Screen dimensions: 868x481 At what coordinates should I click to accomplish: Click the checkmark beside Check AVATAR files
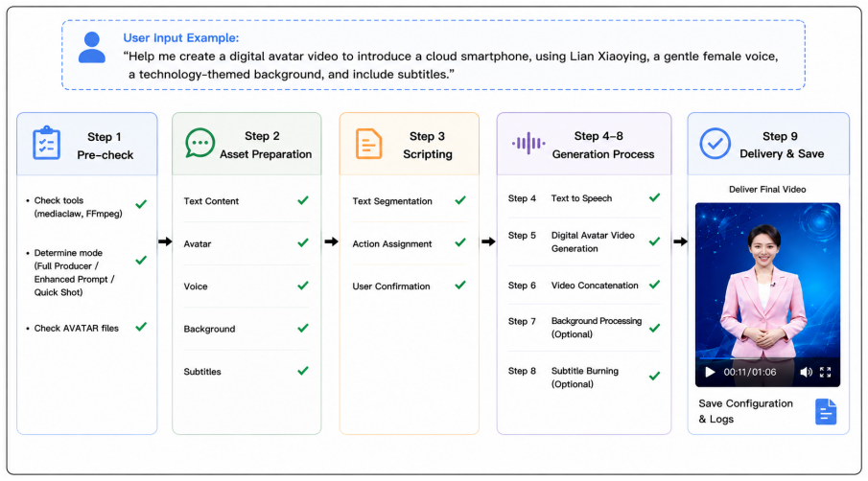(141, 327)
